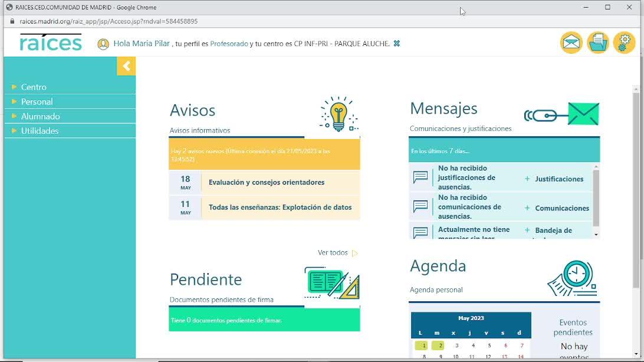Click No ha recibido justificaciones de ausencias text
Viewport: 644px width, 362px height.
tap(466, 177)
